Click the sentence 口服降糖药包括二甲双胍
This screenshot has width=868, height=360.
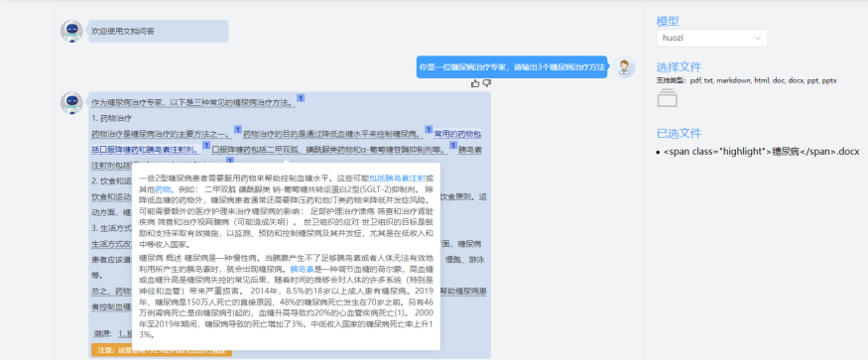tap(329, 150)
